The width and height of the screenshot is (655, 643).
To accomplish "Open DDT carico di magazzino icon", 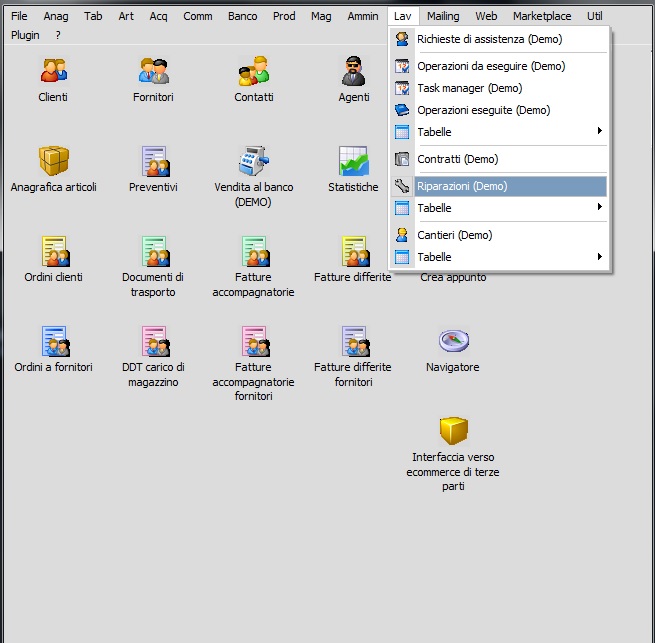I will click(155, 341).
